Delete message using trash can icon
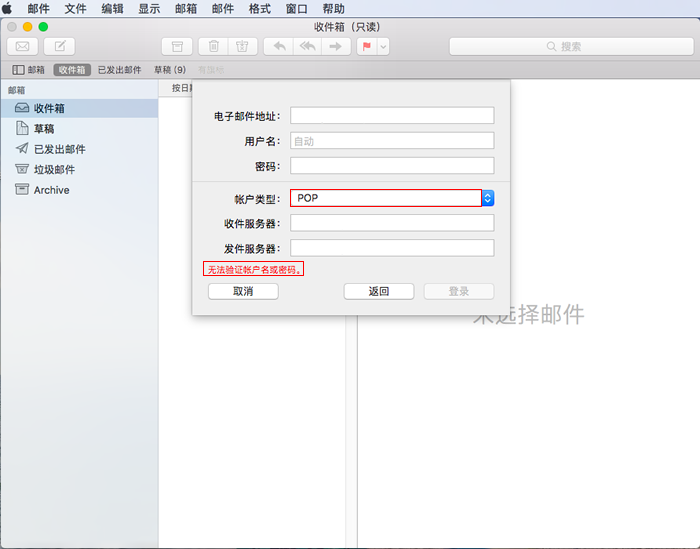Screen dimensions: 700x549 (213, 46)
